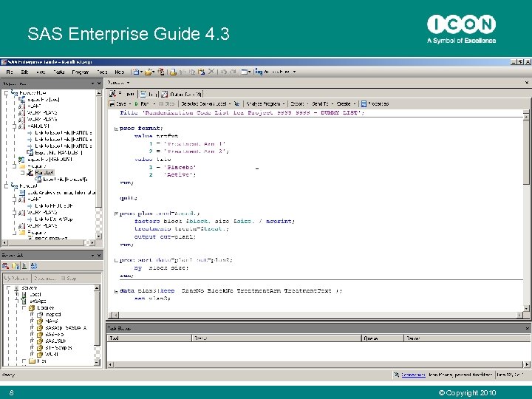Click the Export File item under RandList
Image resolution: width=532 pixels, height=399 pixels.
pyautogui.click(x=61, y=179)
